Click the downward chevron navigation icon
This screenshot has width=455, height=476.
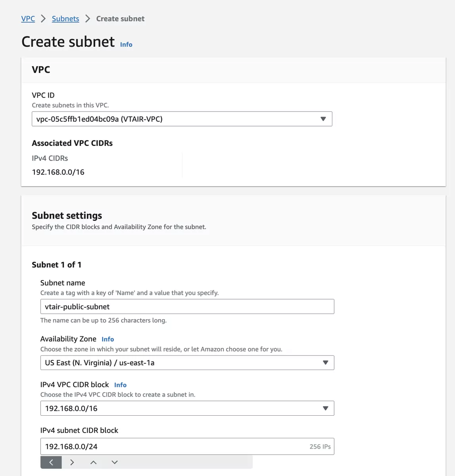point(114,462)
